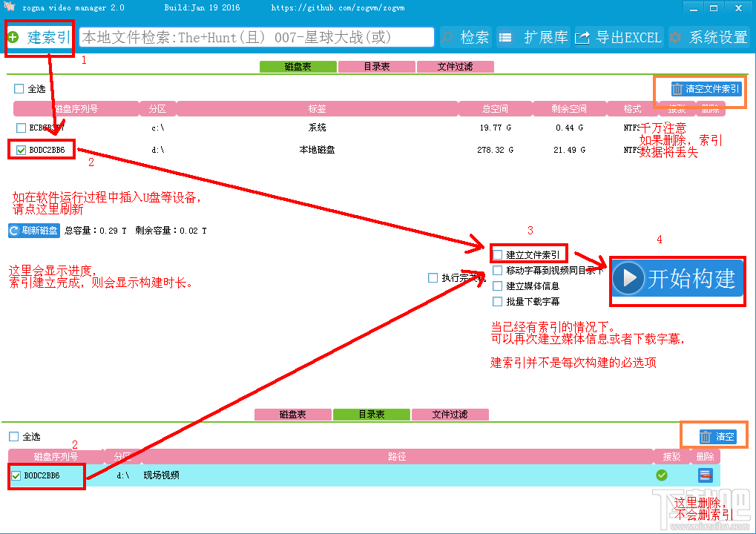This screenshot has height=534, width=756.
Task: Select lower panel 目录表 tab
Action: click(371, 415)
